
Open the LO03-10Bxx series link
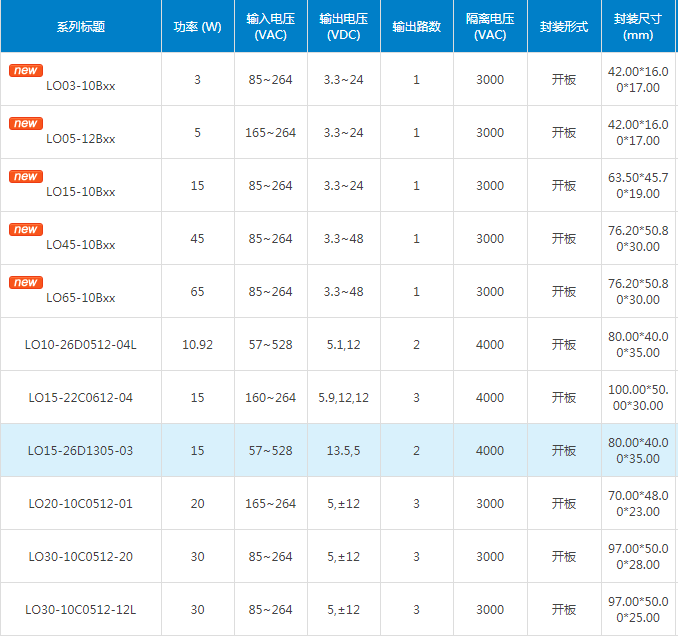[80, 86]
